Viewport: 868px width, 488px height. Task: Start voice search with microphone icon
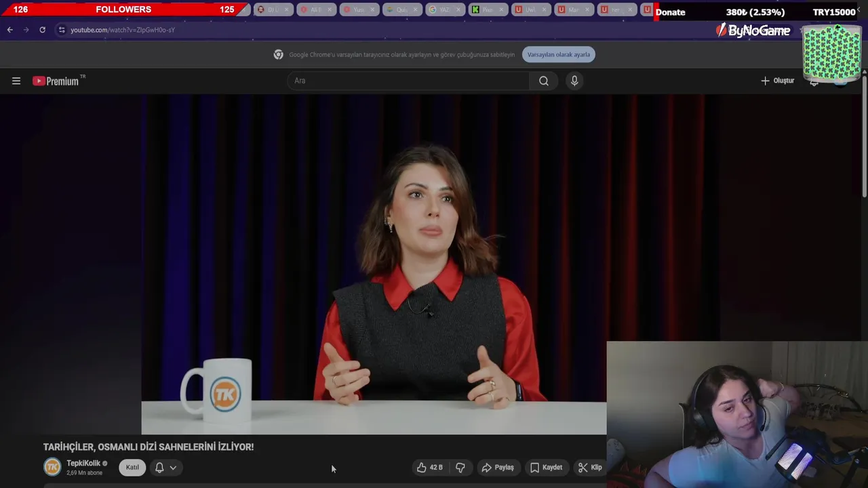pos(574,81)
